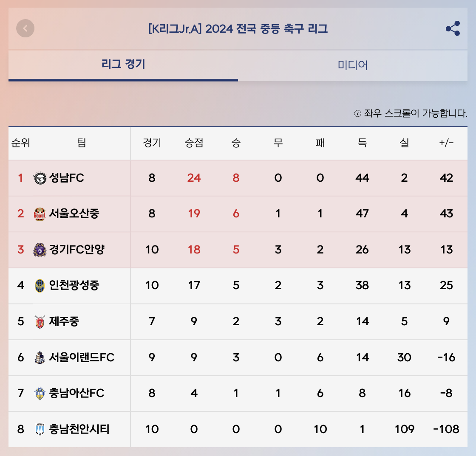Select the 리그 경기 tab
Image resolution: width=476 pixels, height=456 pixels.
click(x=123, y=65)
